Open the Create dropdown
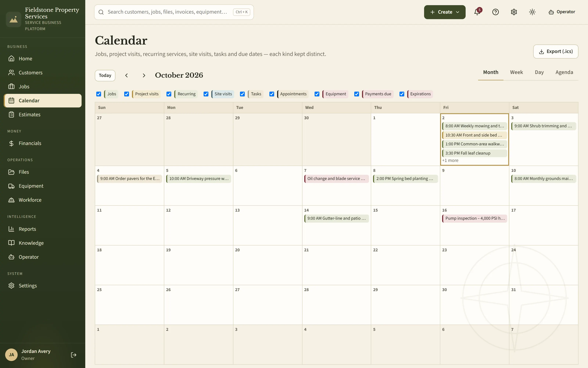588x368 pixels. tap(445, 12)
